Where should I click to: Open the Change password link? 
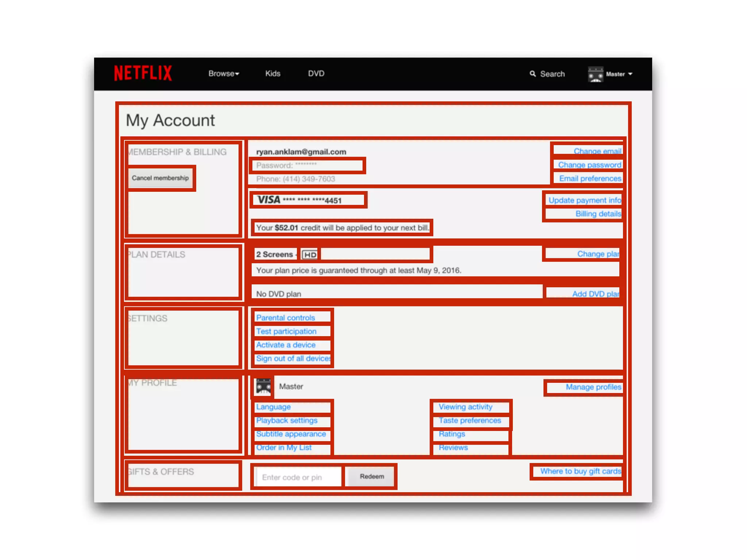[x=589, y=165]
